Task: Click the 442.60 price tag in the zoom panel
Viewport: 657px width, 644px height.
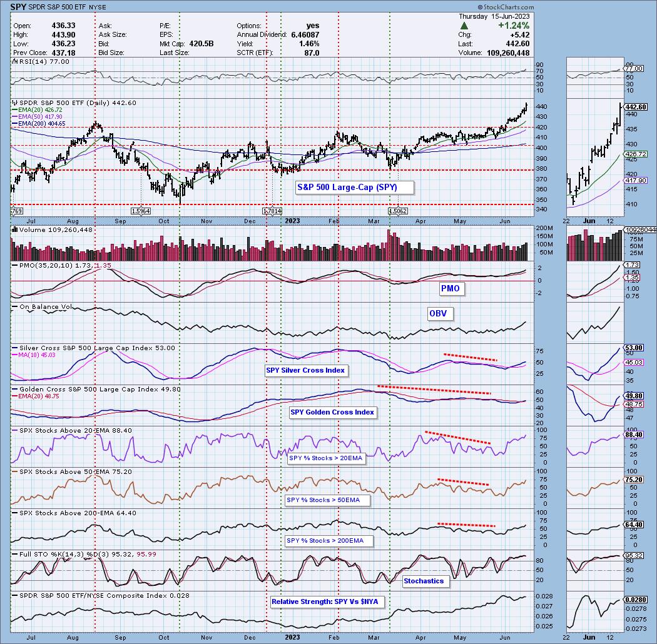Action: coord(636,107)
